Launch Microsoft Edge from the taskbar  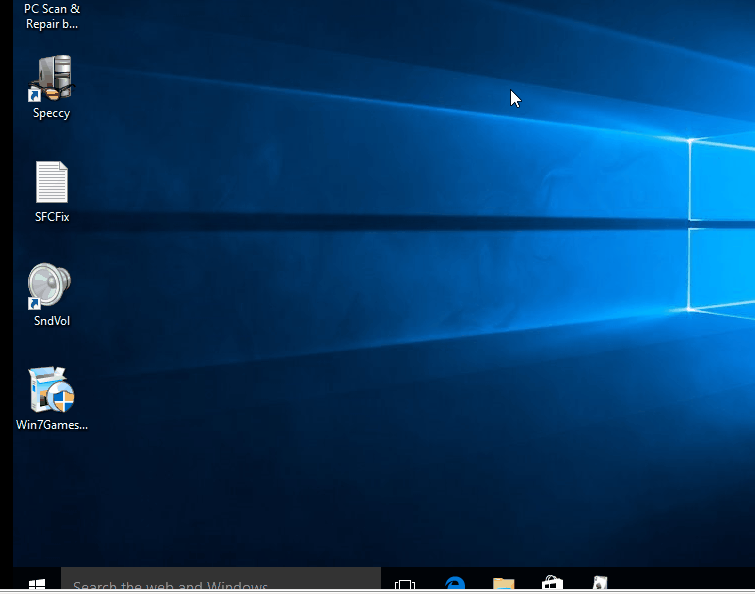pyautogui.click(x=455, y=583)
